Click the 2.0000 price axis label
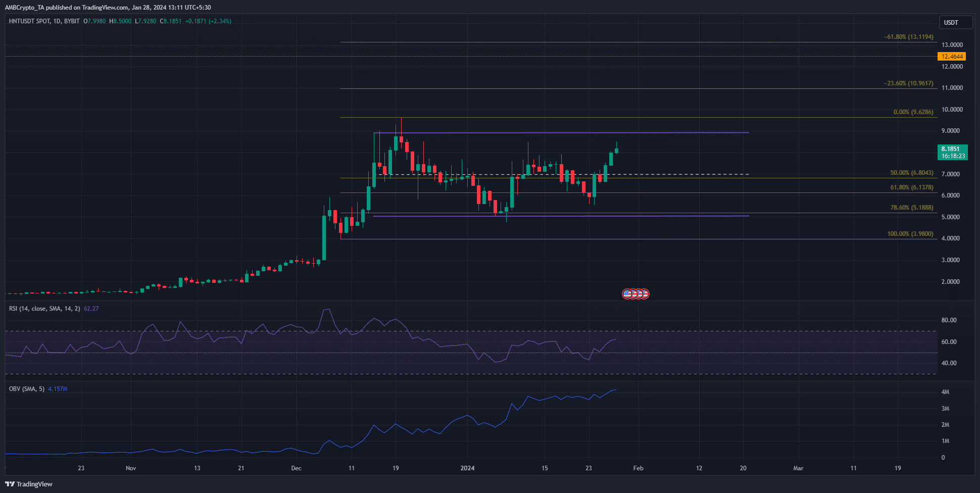 (951, 282)
